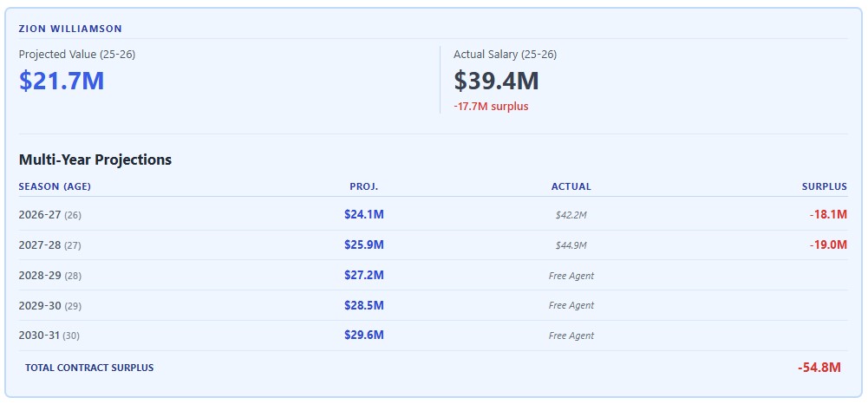Click the -19.0M surplus value
Screen dimensions: 868x404
click(x=828, y=244)
